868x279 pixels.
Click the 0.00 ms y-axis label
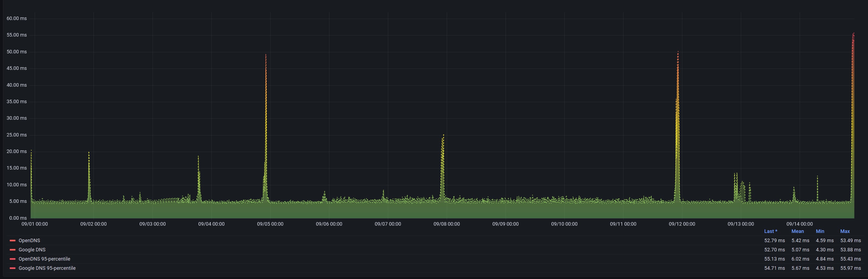pyautogui.click(x=18, y=218)
